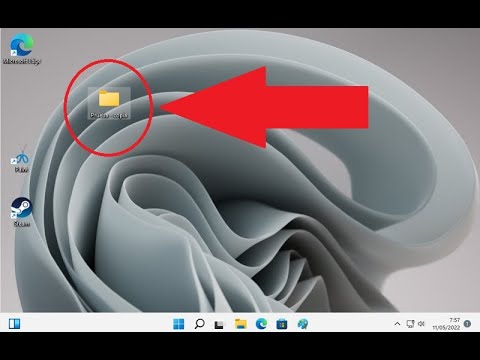Click the date 11/05/2022 in taskbar
Image resolution: width=480 pixels, height=360 pixels.
[x=446, y=328]
